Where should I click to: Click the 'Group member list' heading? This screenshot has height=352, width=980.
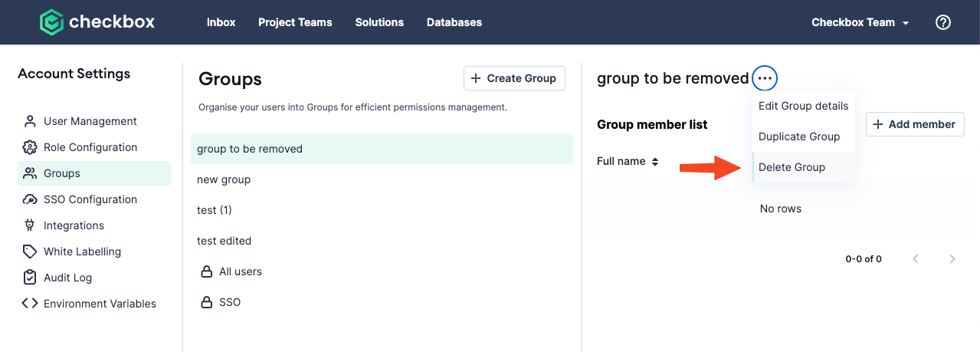tap(652, 124)
